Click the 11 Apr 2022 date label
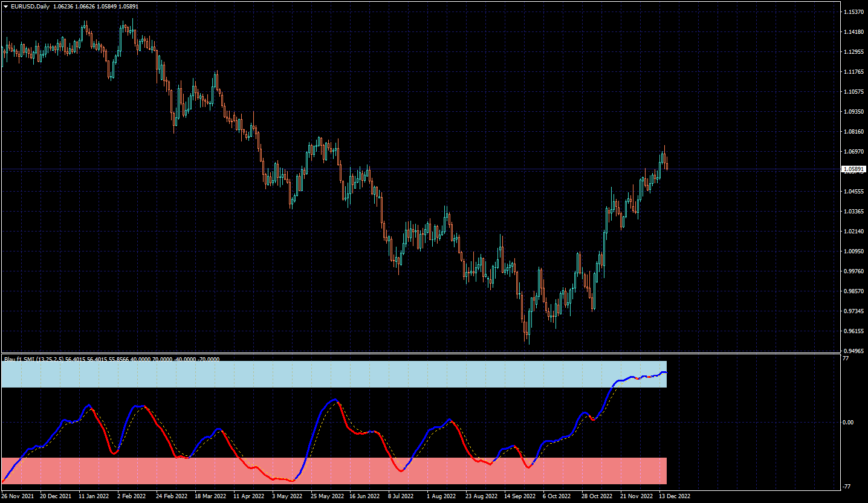868x503 pixels. (x=248, y=496)
